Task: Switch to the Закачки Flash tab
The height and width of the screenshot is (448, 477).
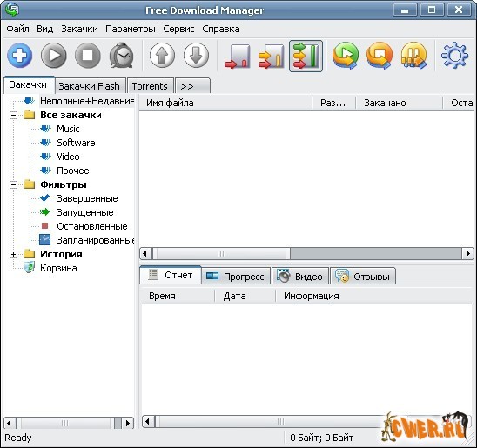Action: (91, 86)
